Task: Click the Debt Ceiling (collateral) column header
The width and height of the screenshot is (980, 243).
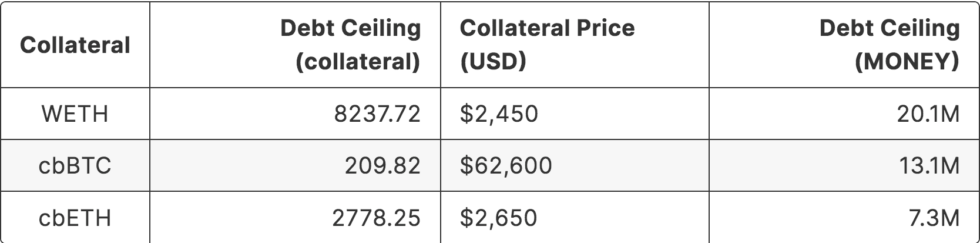Action: [351, 45]
